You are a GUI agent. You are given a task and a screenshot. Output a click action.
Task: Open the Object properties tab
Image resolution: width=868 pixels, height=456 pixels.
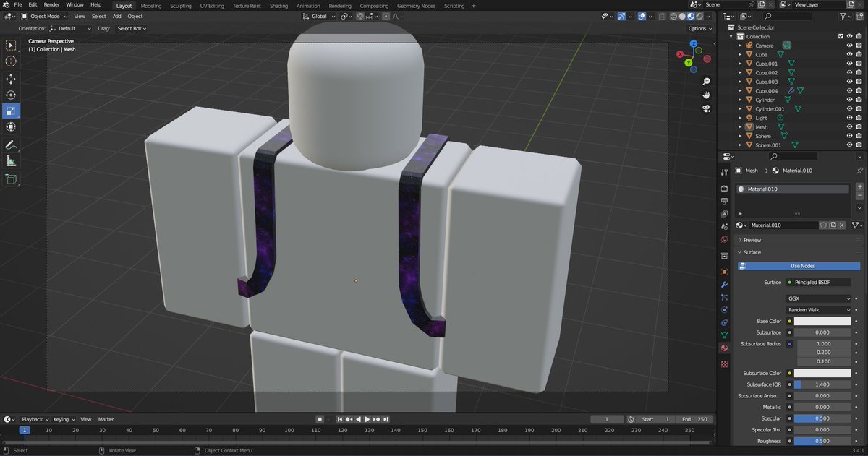click(724, 272)
